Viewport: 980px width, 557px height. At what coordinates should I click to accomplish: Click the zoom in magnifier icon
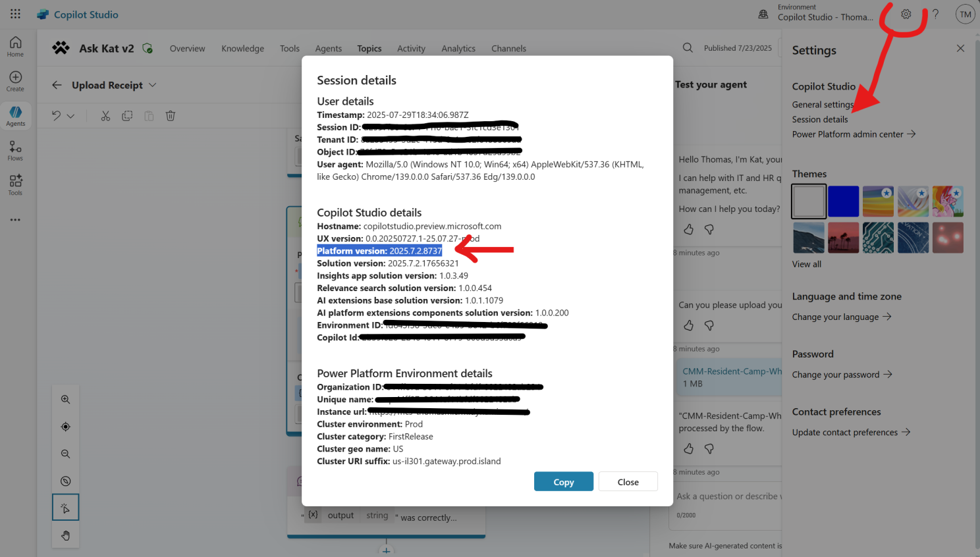pos(66,400)
